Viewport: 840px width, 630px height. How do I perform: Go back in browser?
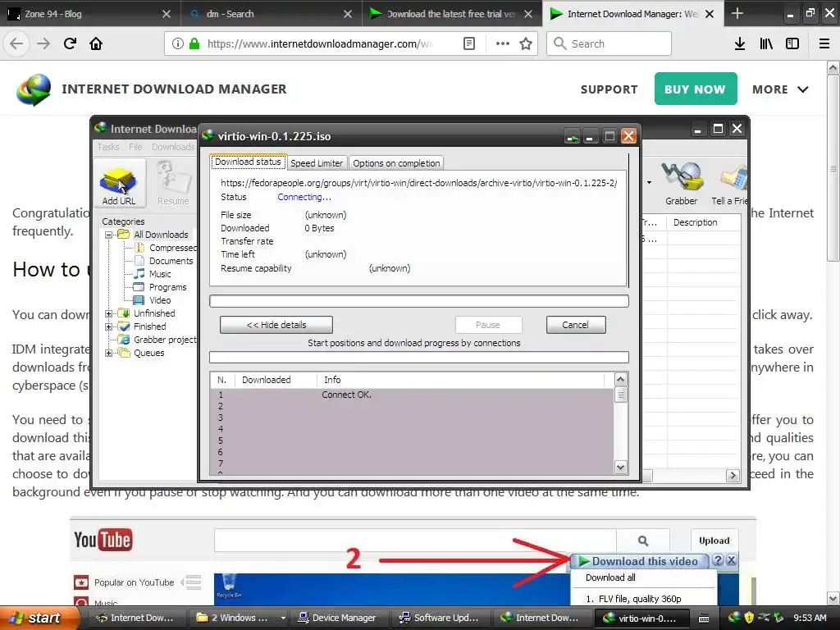[16, 43]
